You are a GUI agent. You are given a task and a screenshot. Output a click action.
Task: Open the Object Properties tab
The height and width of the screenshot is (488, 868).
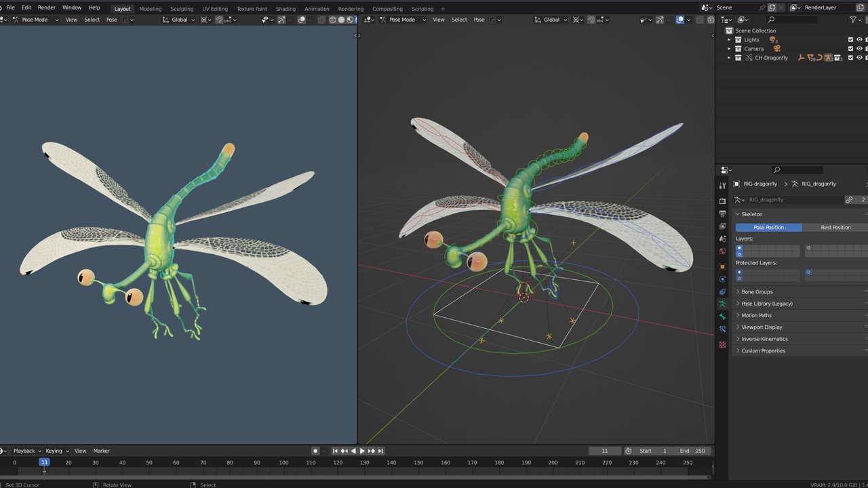[x=722, y=266]
